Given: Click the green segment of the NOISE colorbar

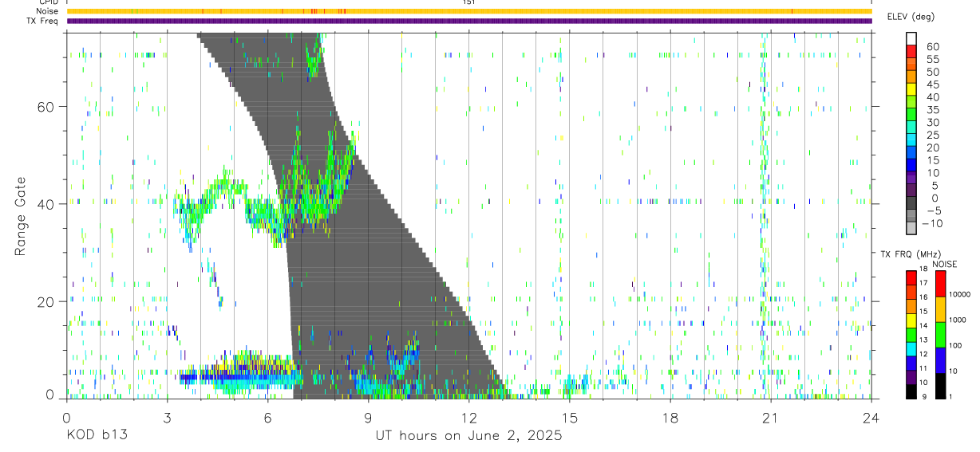Looking at the screenshot, I should click(940, 334).
